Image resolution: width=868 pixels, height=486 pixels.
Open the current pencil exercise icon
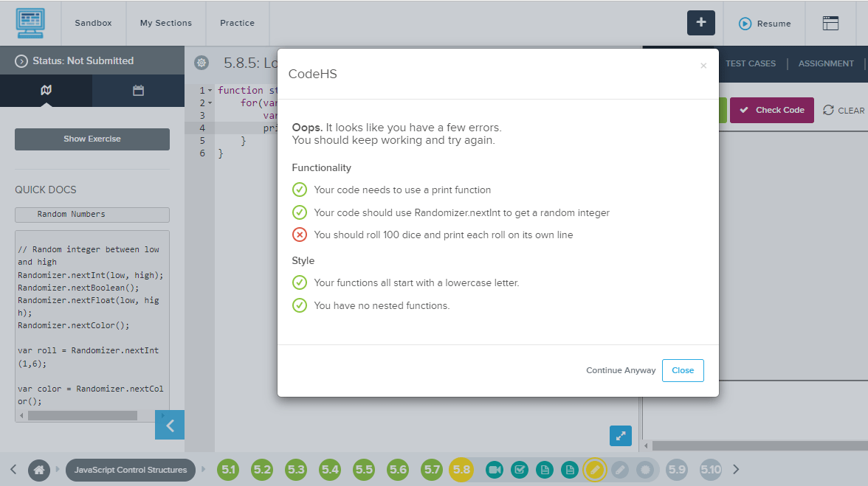tap(595, 470)
